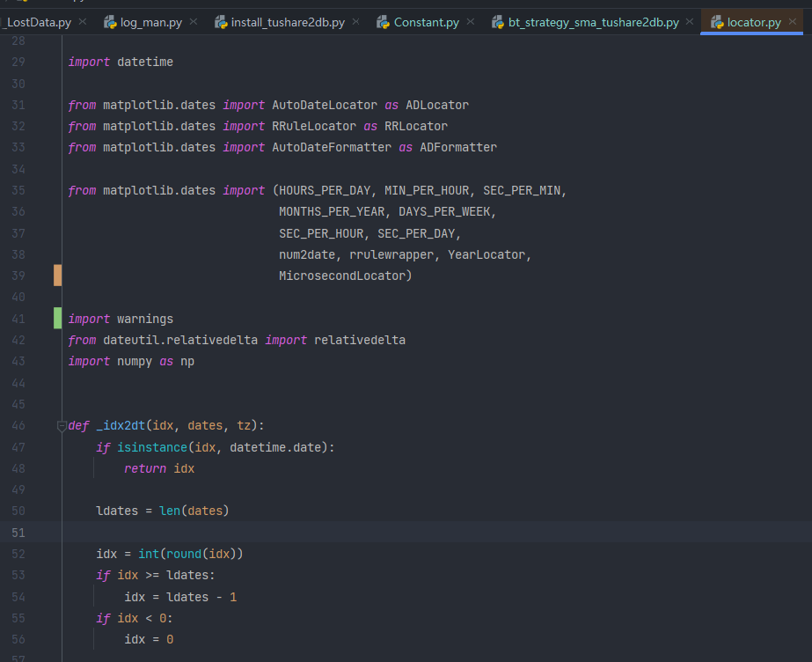Close the Constant.py tab
This screenshot has height=662, width=812.
[x=471, y=21]
